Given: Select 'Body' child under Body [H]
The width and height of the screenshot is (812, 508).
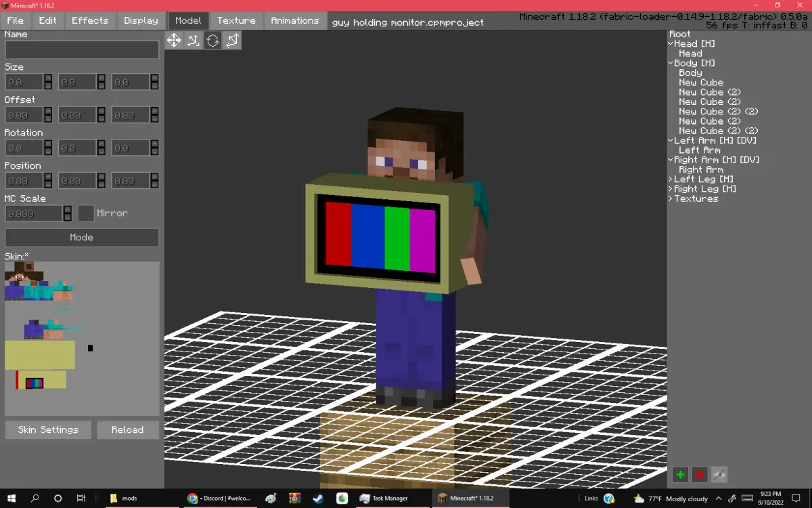Looking at the screenshot, I should [x=690, y=72].
